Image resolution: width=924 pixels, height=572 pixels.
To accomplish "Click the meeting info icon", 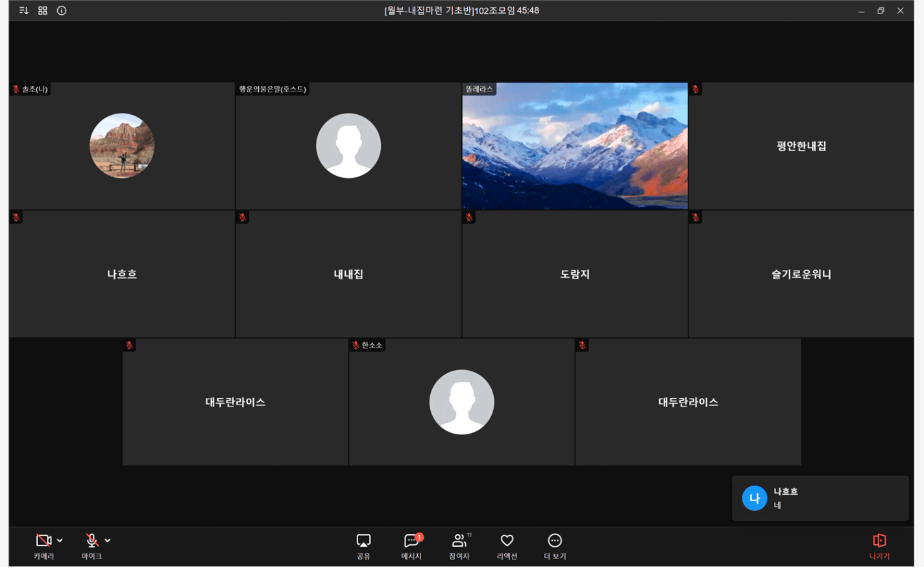I will 62,10.
